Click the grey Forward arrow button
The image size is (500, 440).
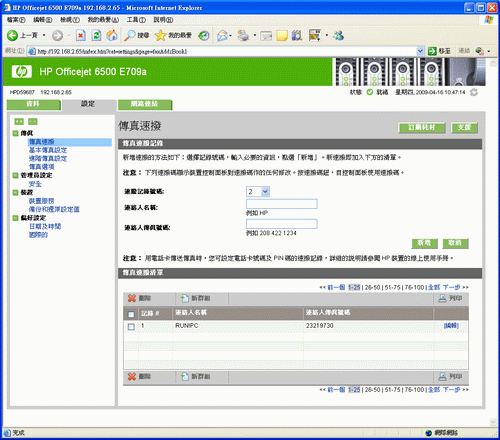(x=58, y=35)
